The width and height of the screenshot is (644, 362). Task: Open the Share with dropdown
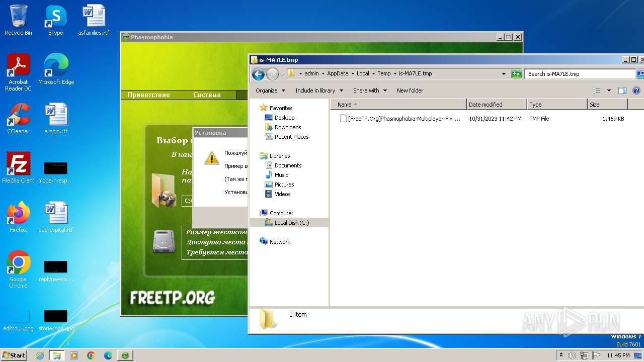pyautogui.click(x=370, y=90)
